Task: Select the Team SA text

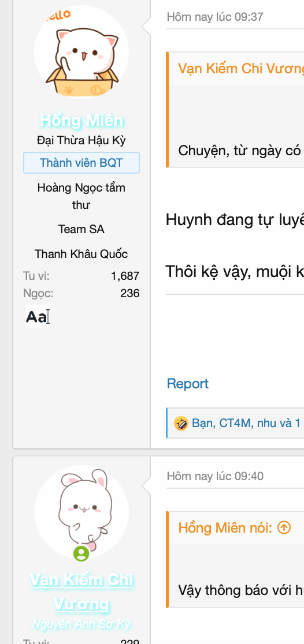Action: pos(81,229)
